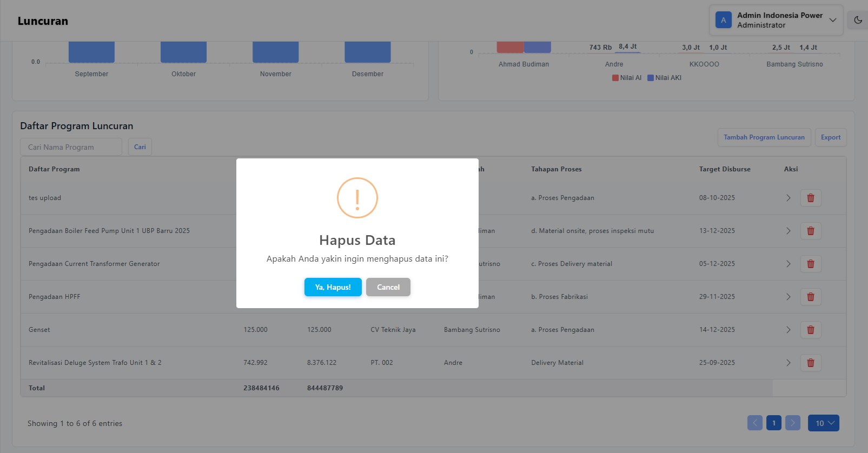
Task: Delete the Genset program row
Action: click(x=810, y=330)
